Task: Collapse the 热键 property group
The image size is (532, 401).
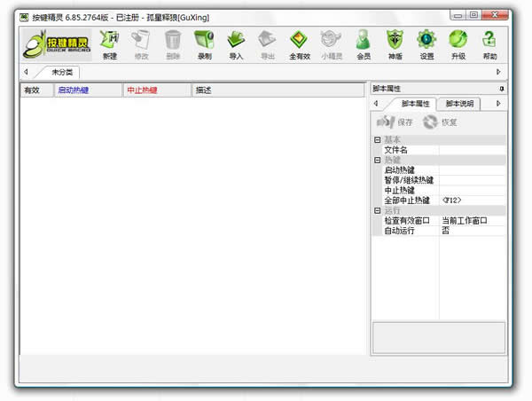Action: click(x=377, y=160)
